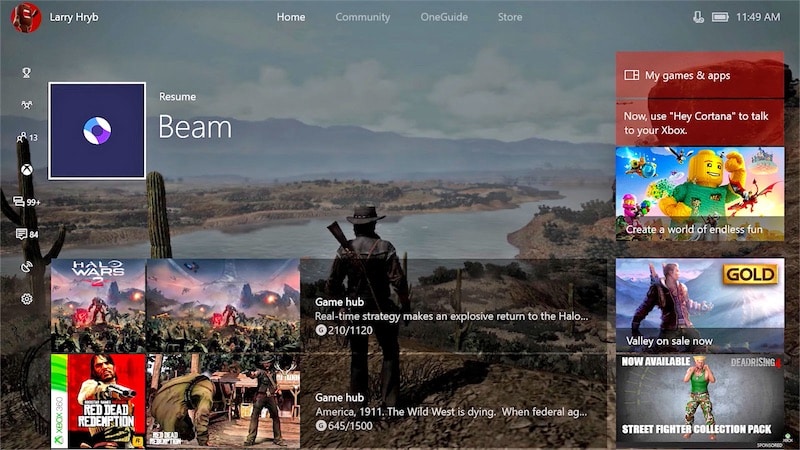Image resolution: width=800 pixels, height=450 pixels.
Task: Switch to the Community tab
Action: (x=363, y=17)
